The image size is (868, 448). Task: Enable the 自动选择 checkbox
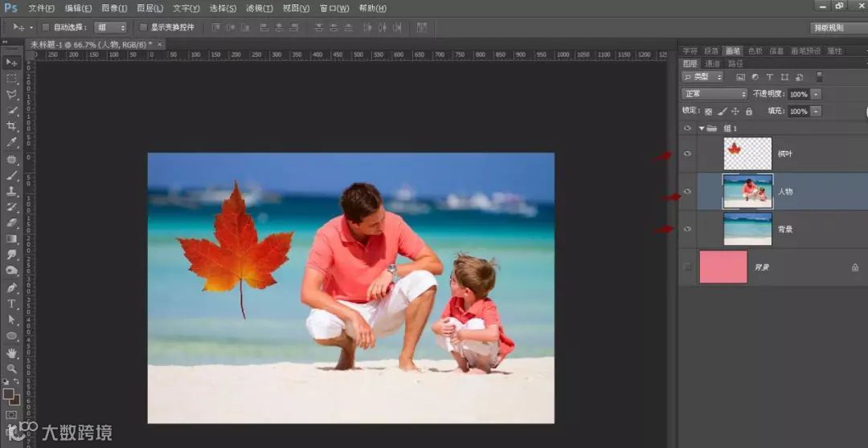[46, 27]
